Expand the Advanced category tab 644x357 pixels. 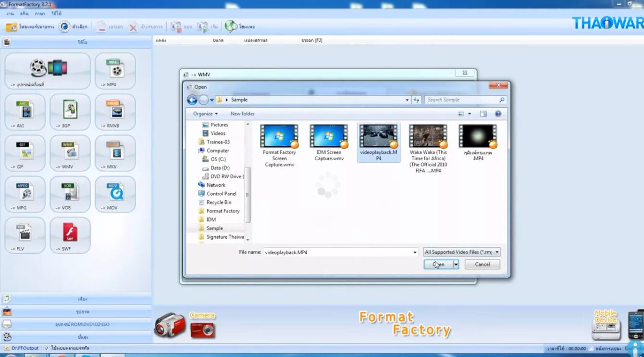click(x=76, y=337)
